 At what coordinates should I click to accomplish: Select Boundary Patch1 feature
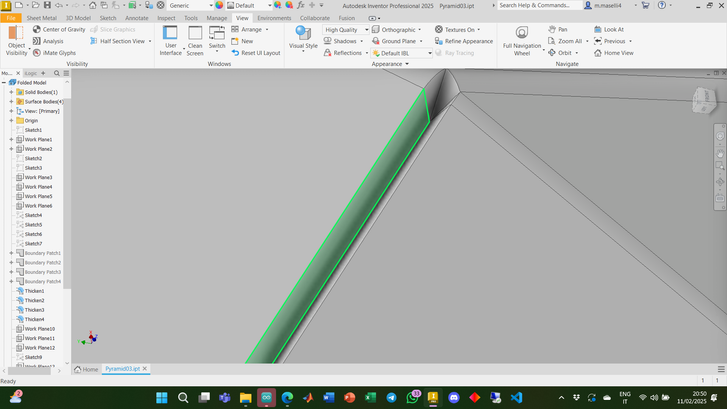(x=42, y=253)
